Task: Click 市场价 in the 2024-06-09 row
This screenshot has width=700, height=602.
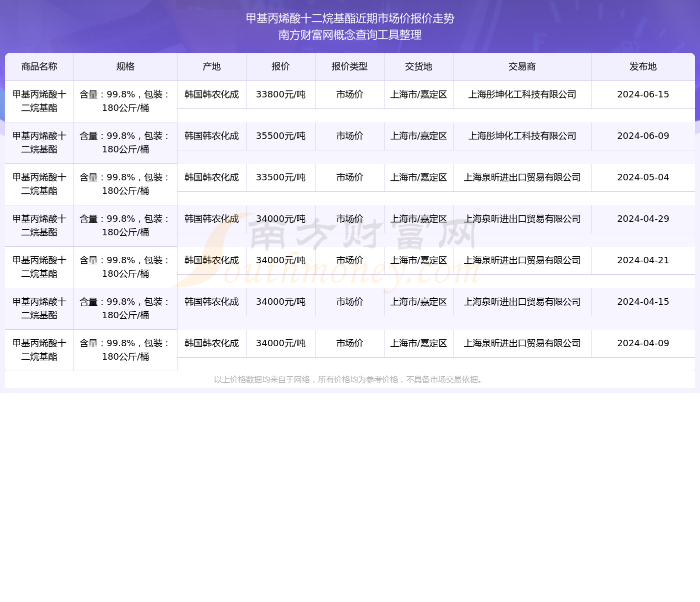Action: click(349, 136)
